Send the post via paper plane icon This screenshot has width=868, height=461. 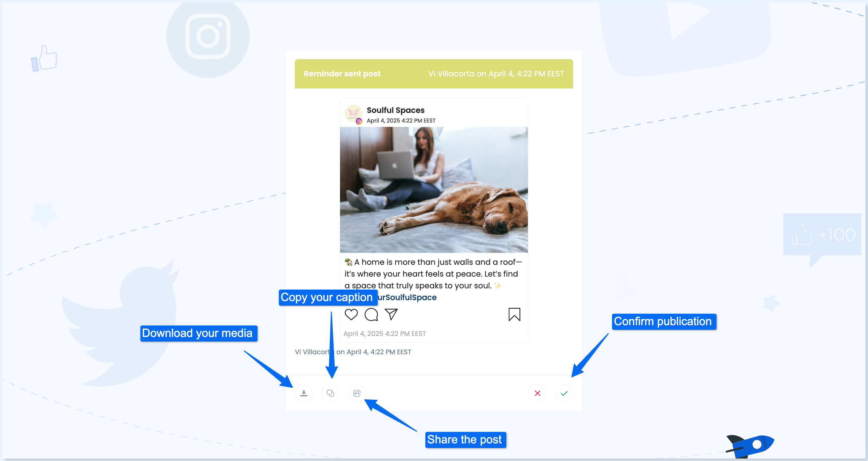pyautogui.click(x=391, y=314)
